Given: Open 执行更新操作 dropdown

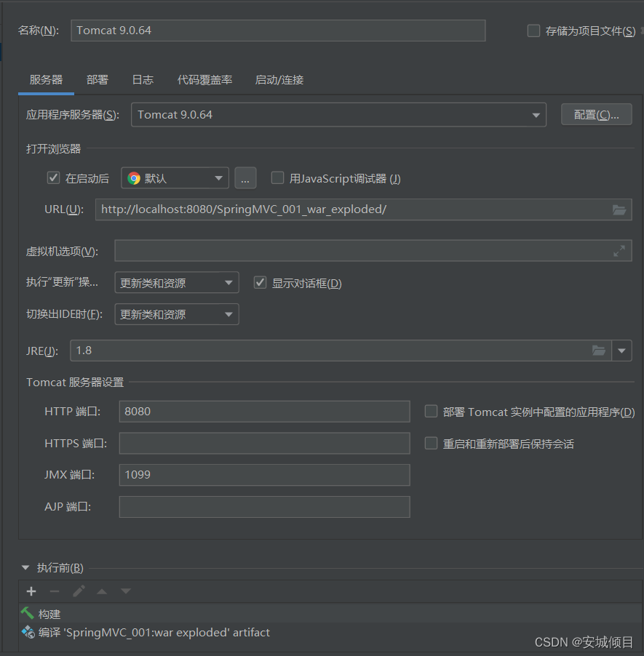Looking at the screenshot, I should click(177, 282).
